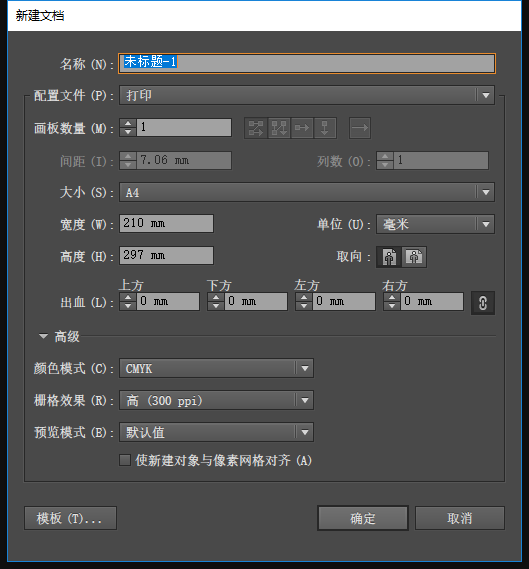
Task: Toggle the bleed link chain icon
Action: tap(483, 303)
